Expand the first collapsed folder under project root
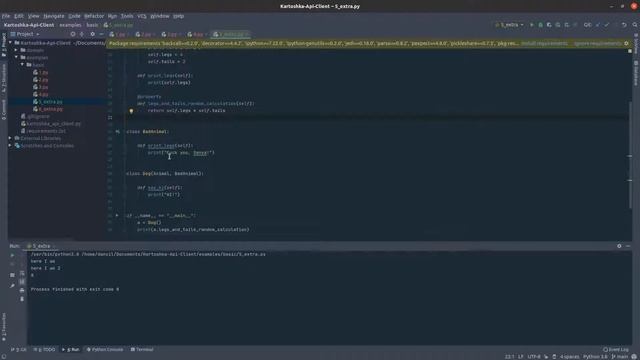The image size is (640, 360). click(x=16, y=50)
